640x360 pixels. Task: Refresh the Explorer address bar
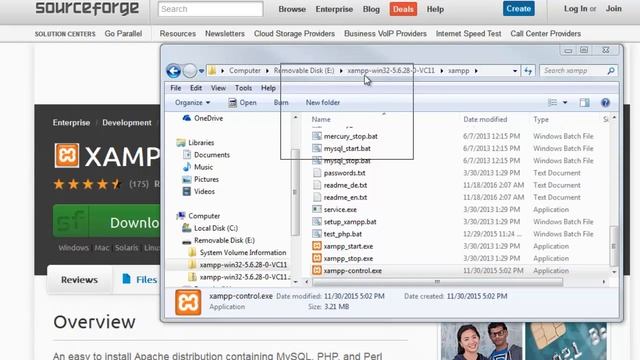coord(528,71)
